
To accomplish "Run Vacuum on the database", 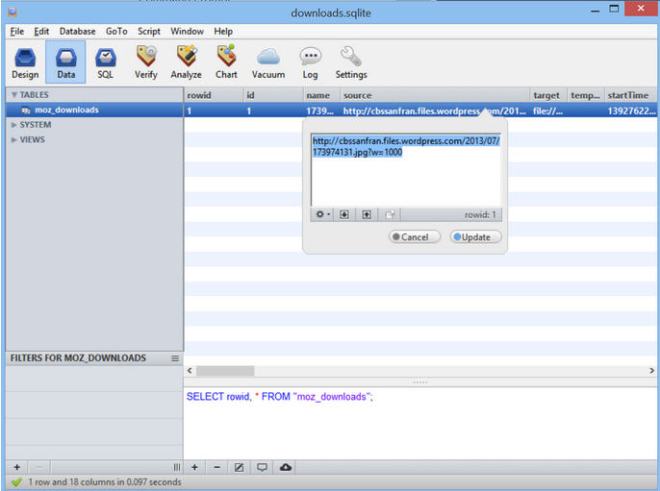I will pyautogui.click(x=268, y=63).
